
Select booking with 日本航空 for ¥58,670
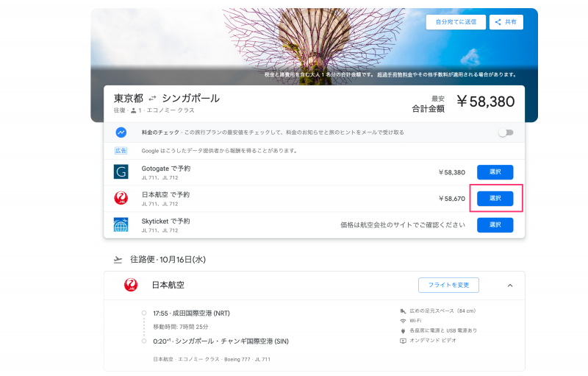point(495,198)
